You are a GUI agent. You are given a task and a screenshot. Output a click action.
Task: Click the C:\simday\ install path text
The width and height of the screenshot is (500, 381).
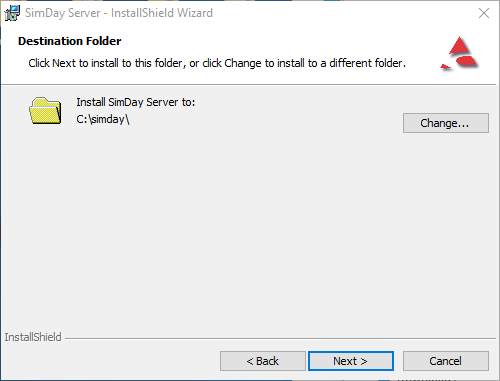tap(103, 119)
